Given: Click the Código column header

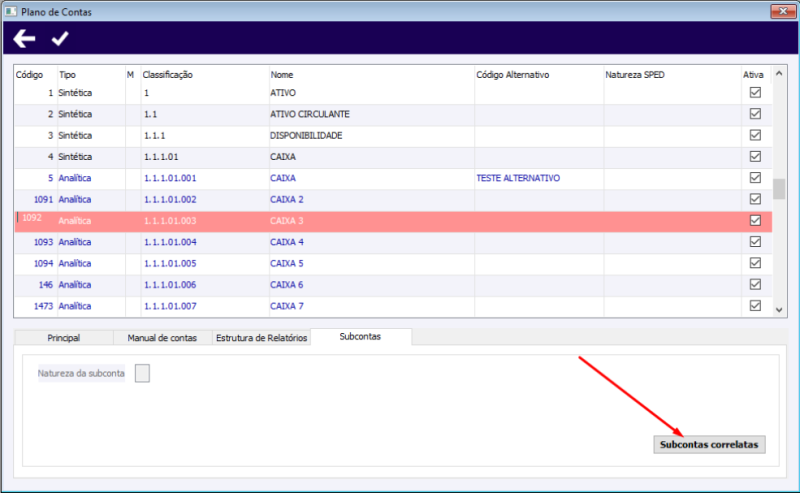Looking at the screenshot, I should pyautogui.click(x=29, y=75).
